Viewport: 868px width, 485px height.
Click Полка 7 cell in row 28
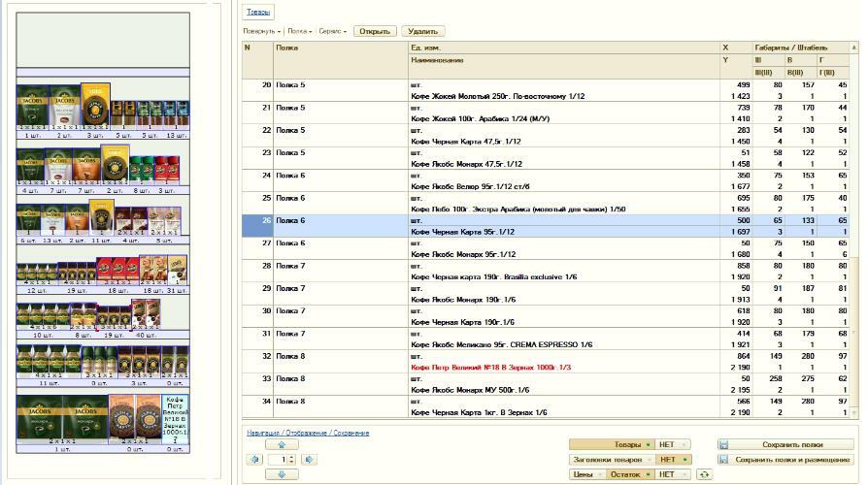(341, 272)
